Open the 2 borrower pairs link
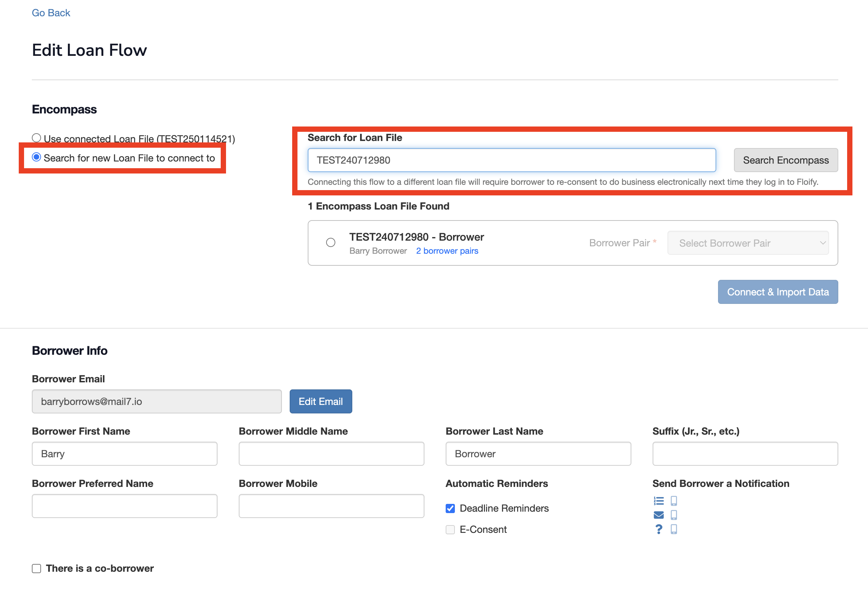The height and width of the screenshot is (600, 868). pyautogui.click(x=447, y=251)
